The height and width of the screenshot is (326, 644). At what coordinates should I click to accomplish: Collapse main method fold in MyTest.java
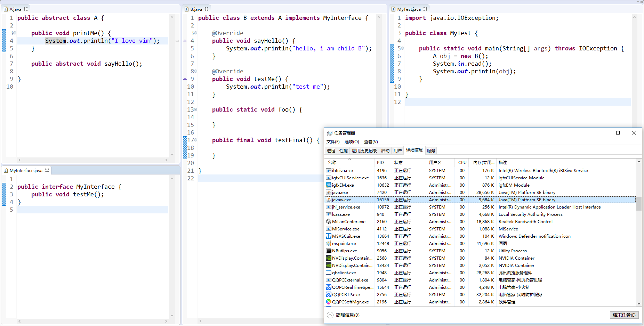point(402,48)
